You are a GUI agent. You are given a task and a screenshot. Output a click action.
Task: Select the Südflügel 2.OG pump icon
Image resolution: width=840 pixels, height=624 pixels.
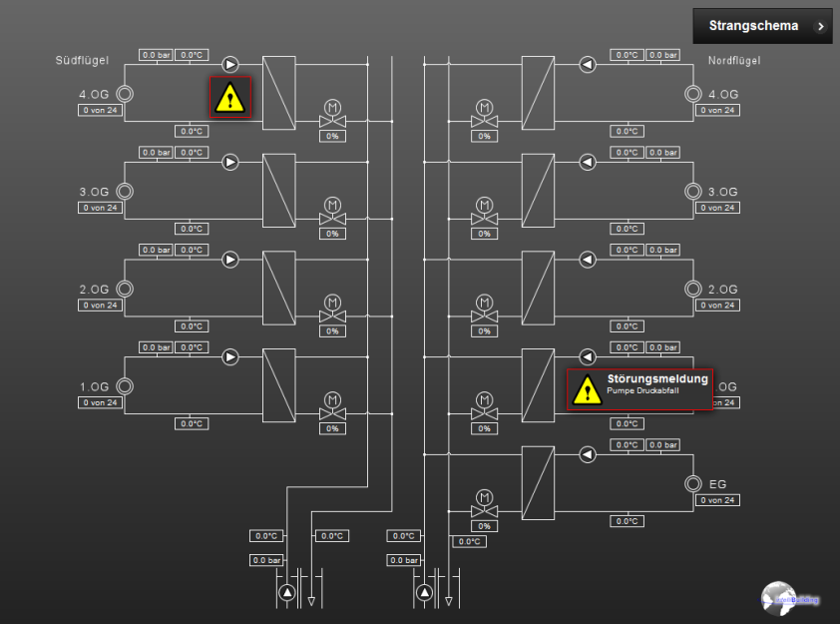point(230,259)
